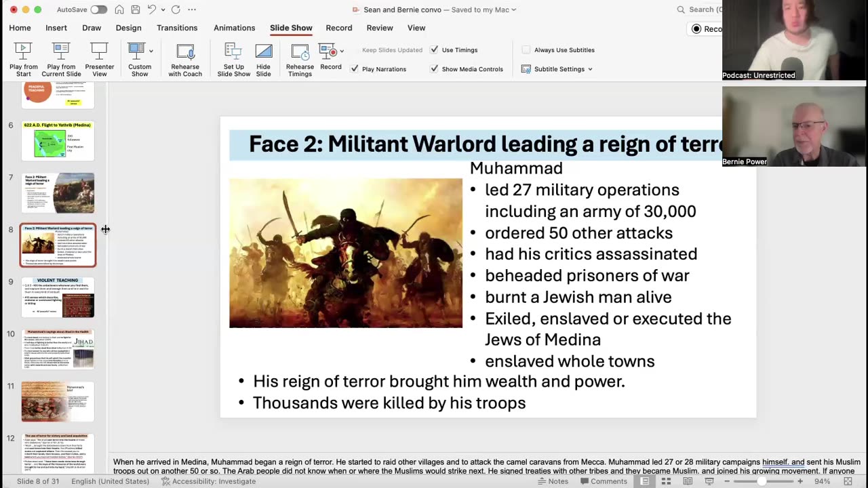The width and height of the screenshot is (868, 488).
Task: Uncheck the Play Narrations checkbox
Action: tap(355, 69)
